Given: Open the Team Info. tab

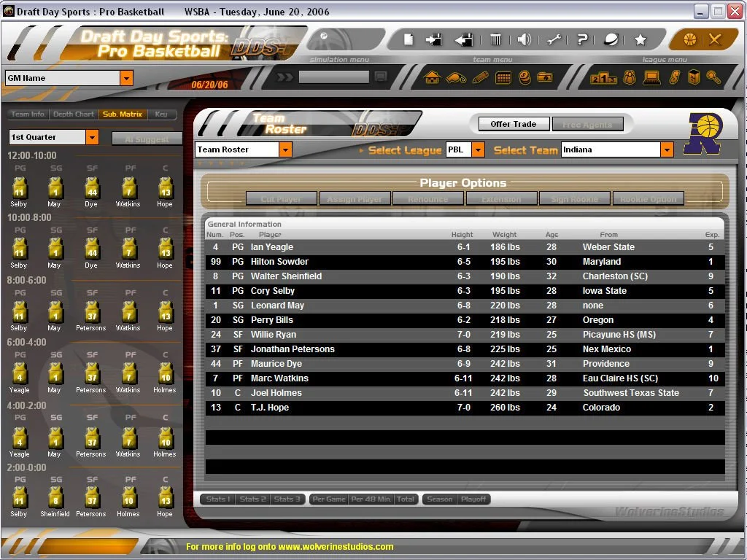Looking at the screenshot, I should 28,114.
